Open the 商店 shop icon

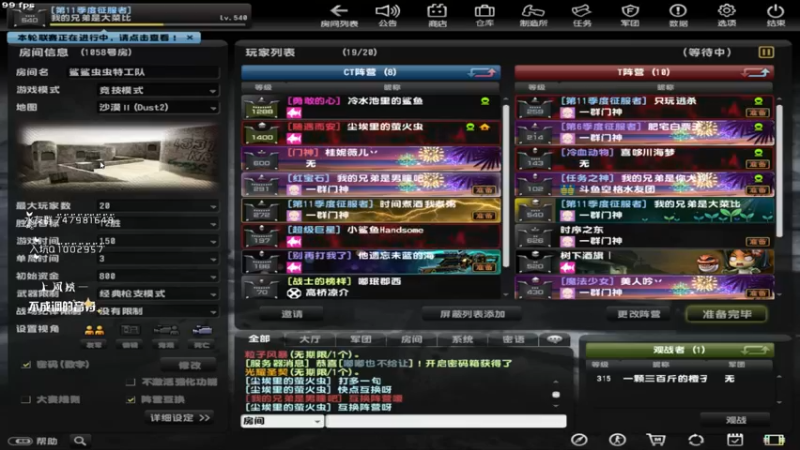(x=437, y=11)
